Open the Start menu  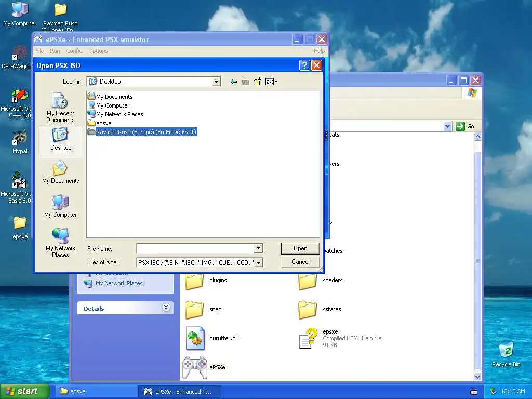24,391
